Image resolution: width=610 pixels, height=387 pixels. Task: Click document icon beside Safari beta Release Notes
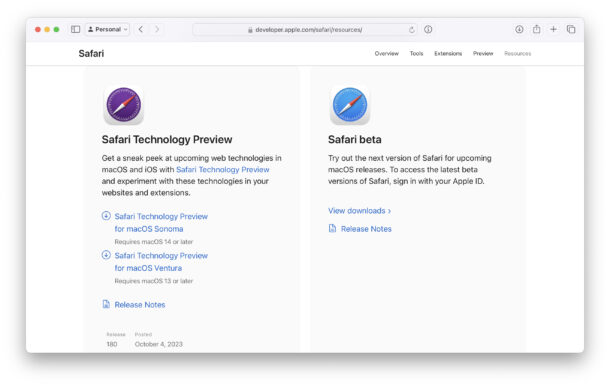332,228
